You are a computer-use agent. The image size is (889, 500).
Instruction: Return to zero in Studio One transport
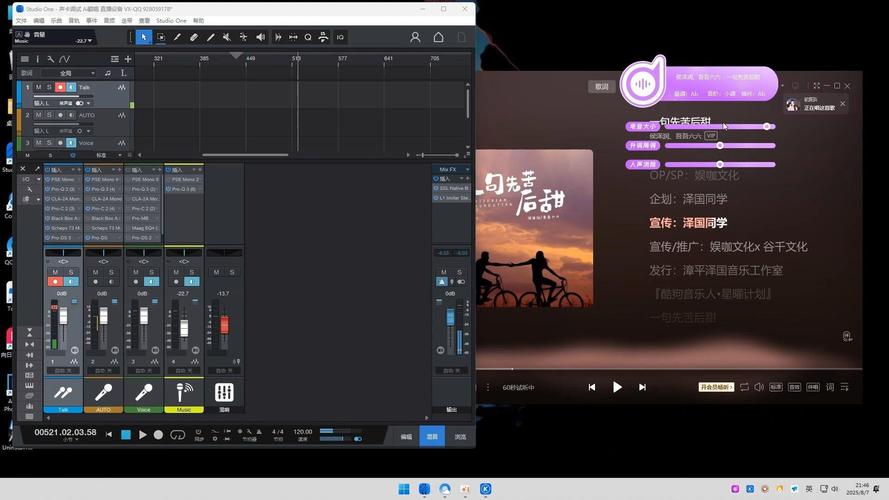point(109,435)
